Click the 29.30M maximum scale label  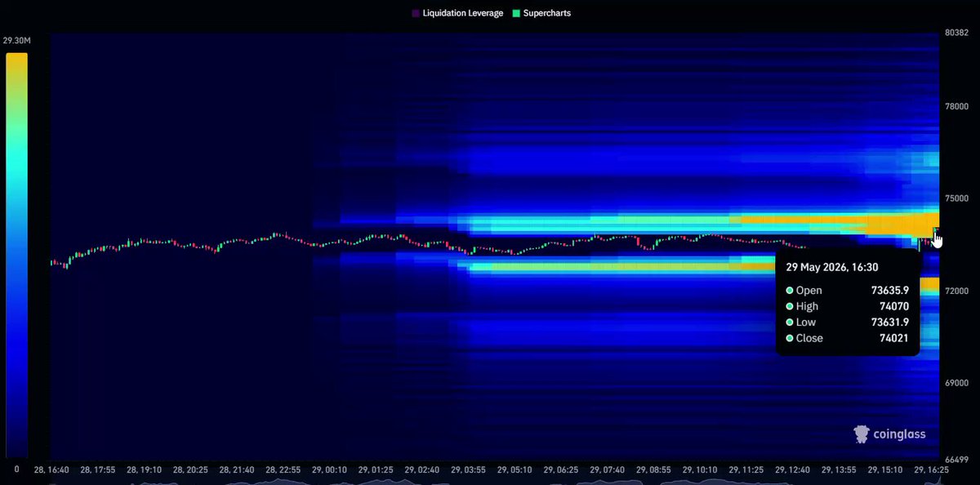pyautogui.click(x=16, y=40)
